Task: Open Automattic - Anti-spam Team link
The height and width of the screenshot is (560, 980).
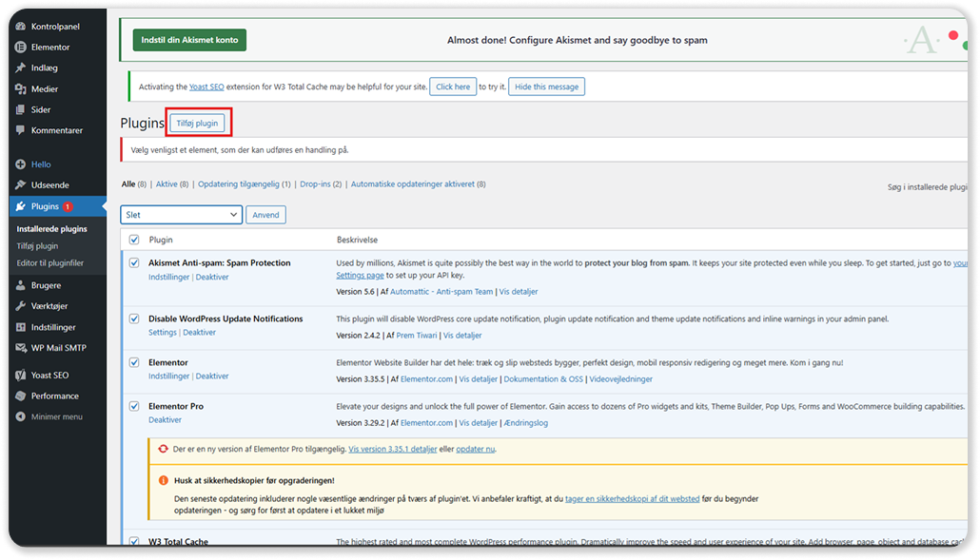Action: click(x=441, y=292)
